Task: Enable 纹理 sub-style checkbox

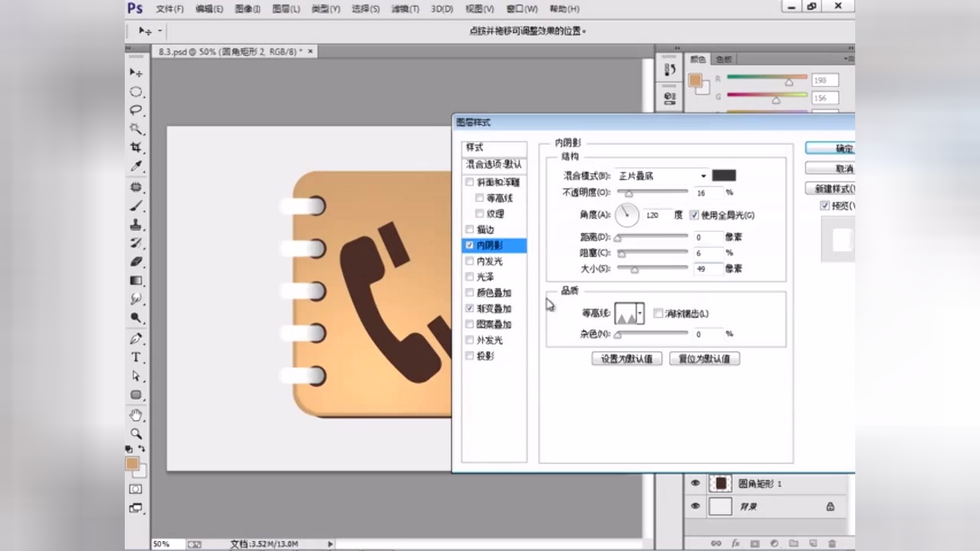Action: click(479, 214)
